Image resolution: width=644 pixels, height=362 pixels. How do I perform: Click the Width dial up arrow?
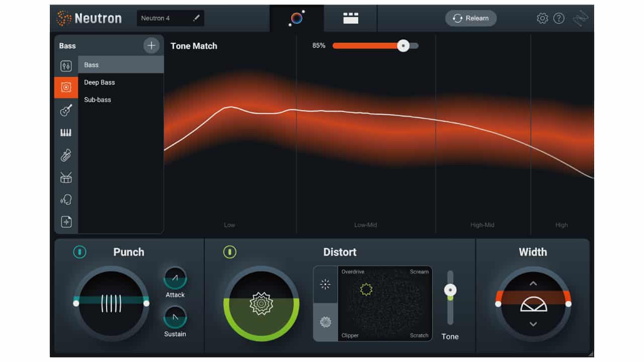click(533, 283)
